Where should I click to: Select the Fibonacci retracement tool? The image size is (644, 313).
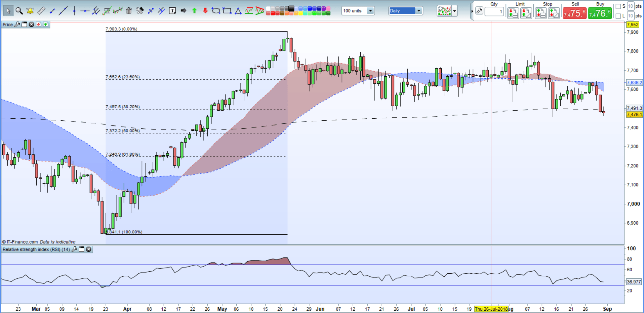(x=107, y=11)
